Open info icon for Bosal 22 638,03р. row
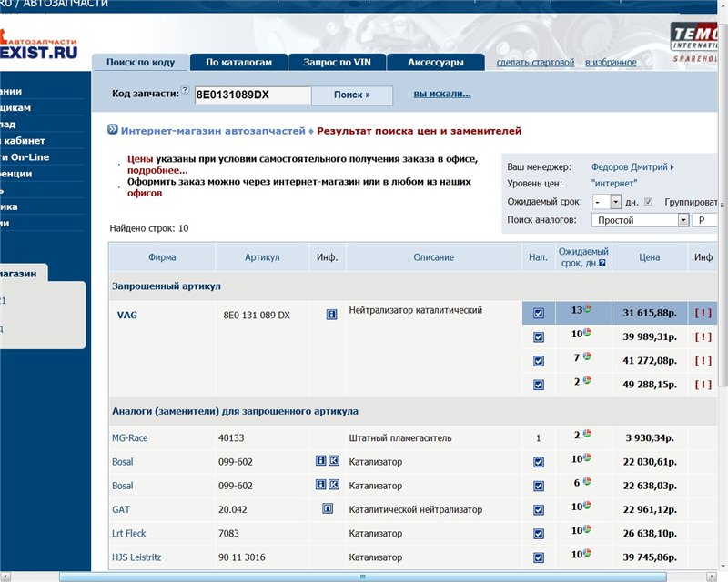Image resolution: width=728 pixels, height=582 pixels. [x=320, y=485]
